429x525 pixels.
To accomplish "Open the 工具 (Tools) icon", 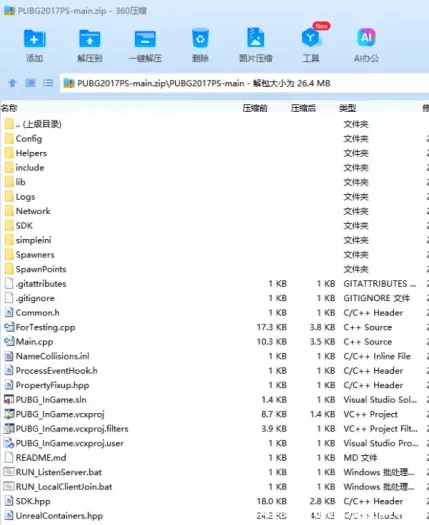I will pos(311,38).
